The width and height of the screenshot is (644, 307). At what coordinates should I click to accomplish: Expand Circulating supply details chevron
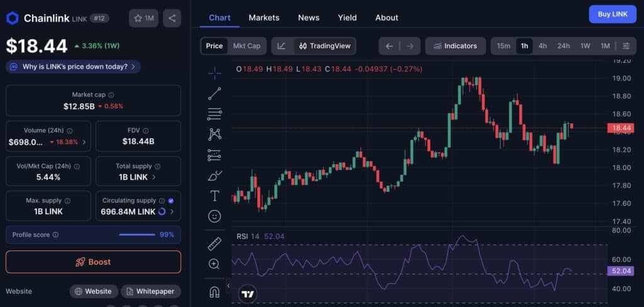172,211
